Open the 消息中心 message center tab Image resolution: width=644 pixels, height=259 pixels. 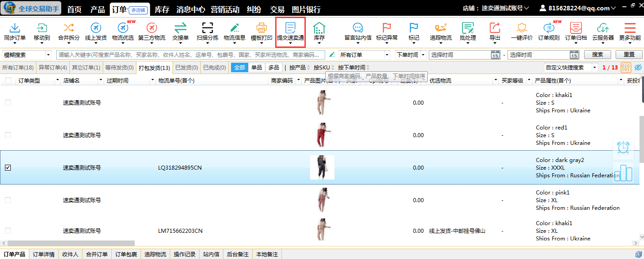190,9
